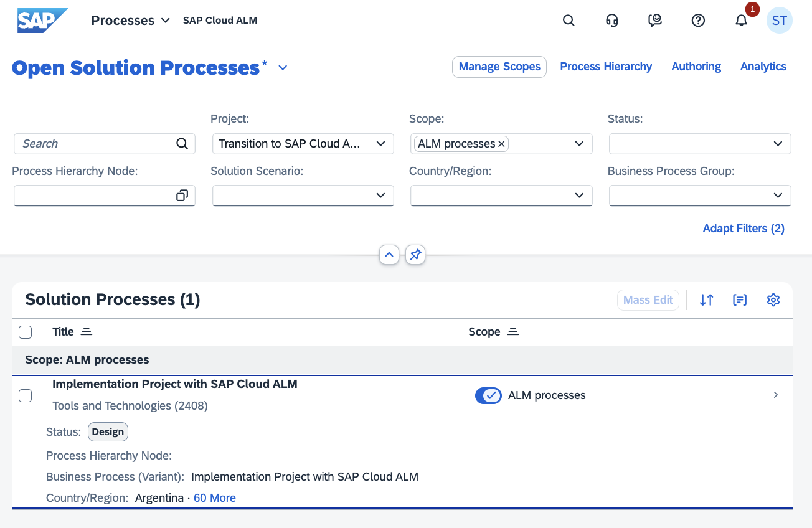Open the feedback chat icon
812x528 pixels.
tap(654, 21)
